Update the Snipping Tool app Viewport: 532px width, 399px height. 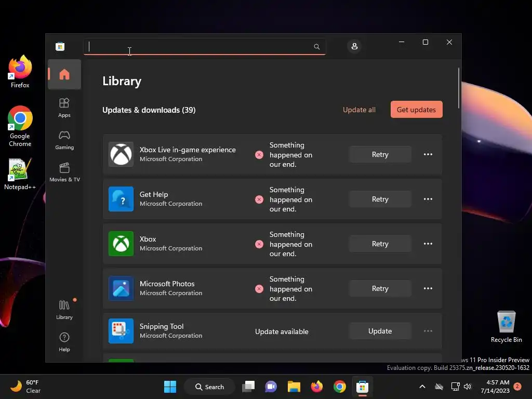380,331
